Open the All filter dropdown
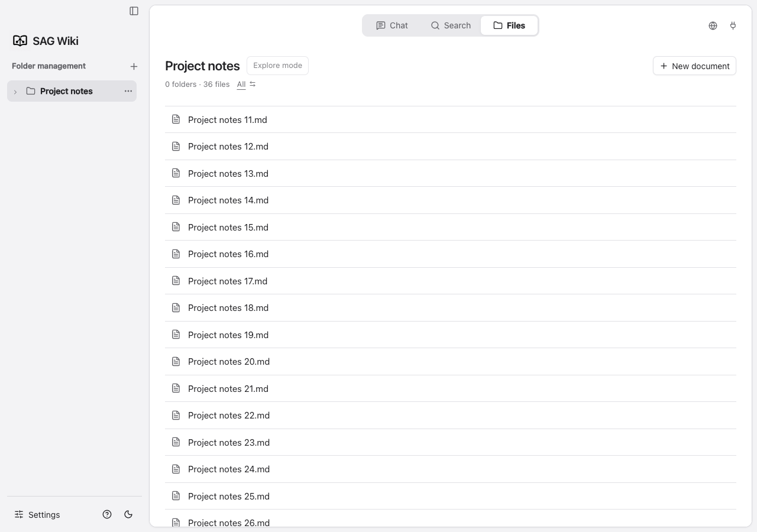The image size is (757, 532). [241, 85]
